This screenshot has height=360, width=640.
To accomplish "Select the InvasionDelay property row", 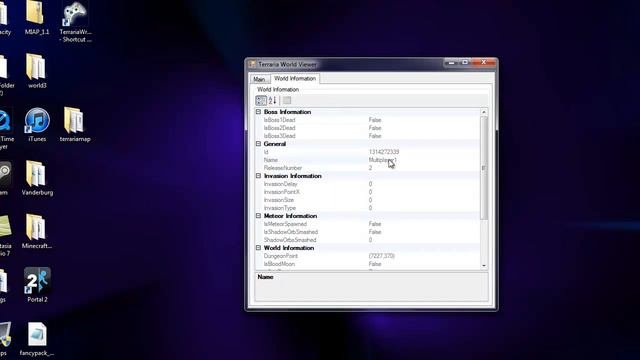I will point(367,184).
